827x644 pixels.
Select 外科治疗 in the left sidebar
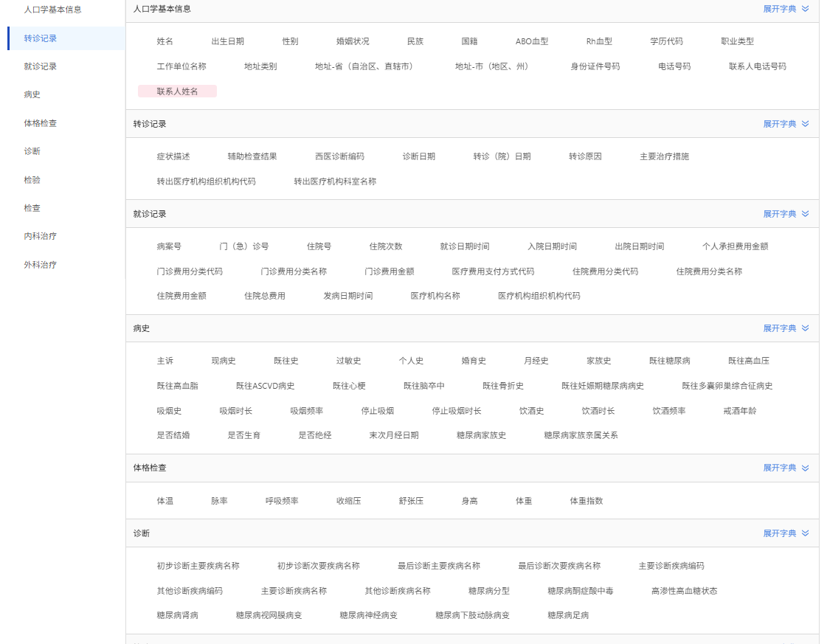(x=41, y=265)
